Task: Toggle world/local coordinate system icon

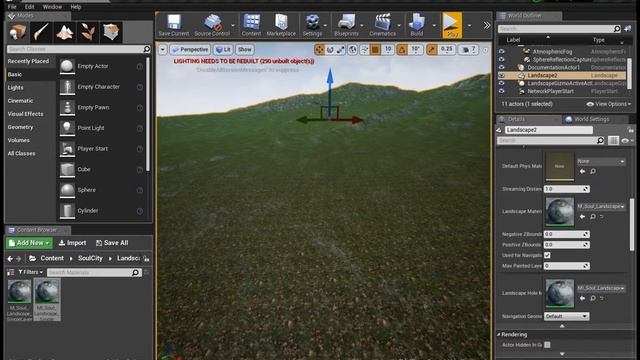Action: pos(353,50)
